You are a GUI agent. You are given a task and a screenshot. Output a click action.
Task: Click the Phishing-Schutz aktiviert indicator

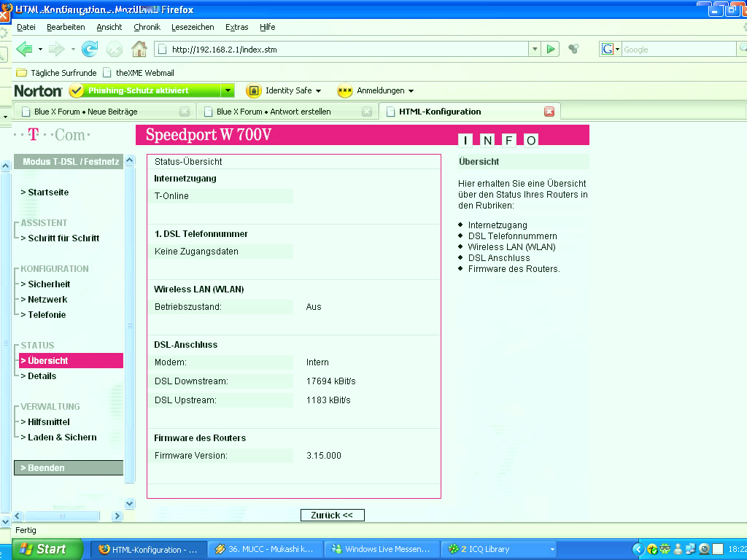pyautogui.click(x=145, y=90)
